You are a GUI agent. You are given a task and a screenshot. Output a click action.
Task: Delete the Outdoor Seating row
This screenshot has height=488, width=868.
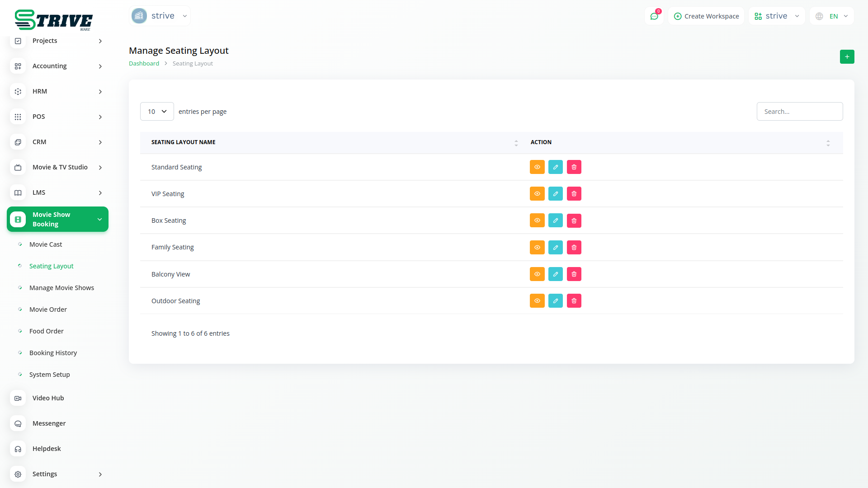click(x=574, y=301)
